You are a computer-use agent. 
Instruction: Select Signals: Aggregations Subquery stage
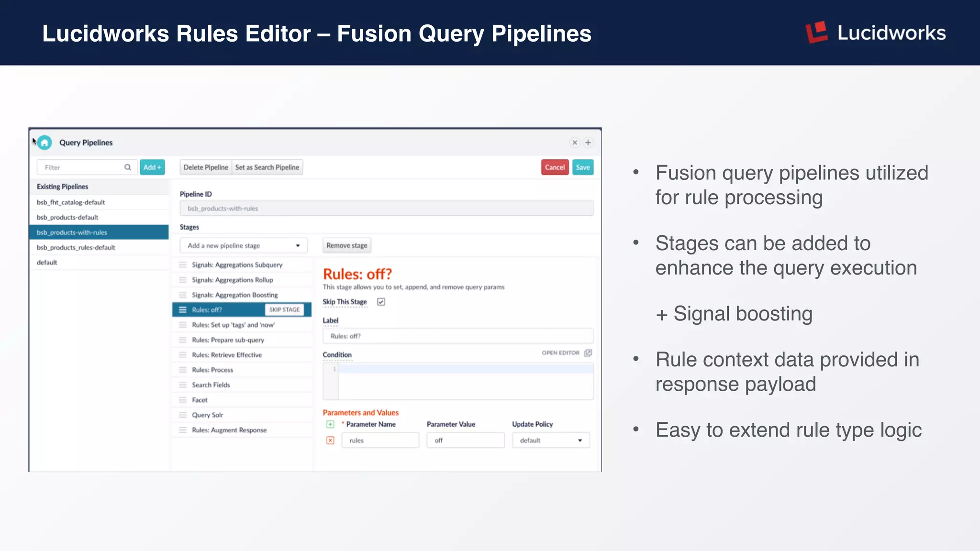242,265
